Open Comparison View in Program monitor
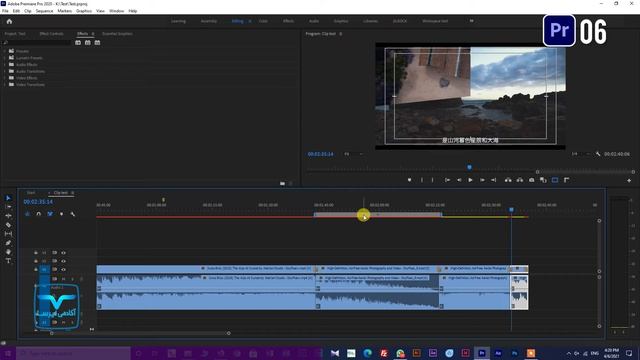 543,180
